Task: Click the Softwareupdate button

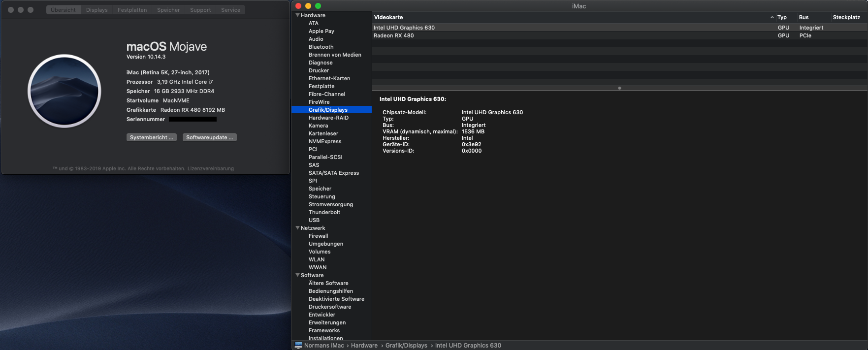Action: (x=209, y=137)
